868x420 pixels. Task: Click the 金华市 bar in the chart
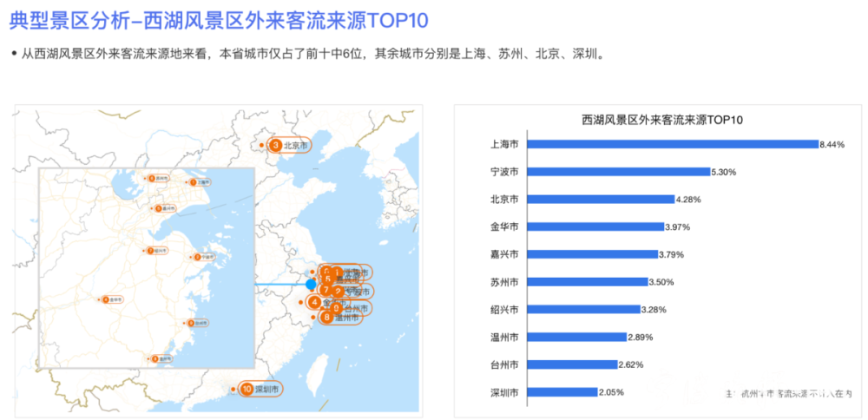click(x=595, y=226)
